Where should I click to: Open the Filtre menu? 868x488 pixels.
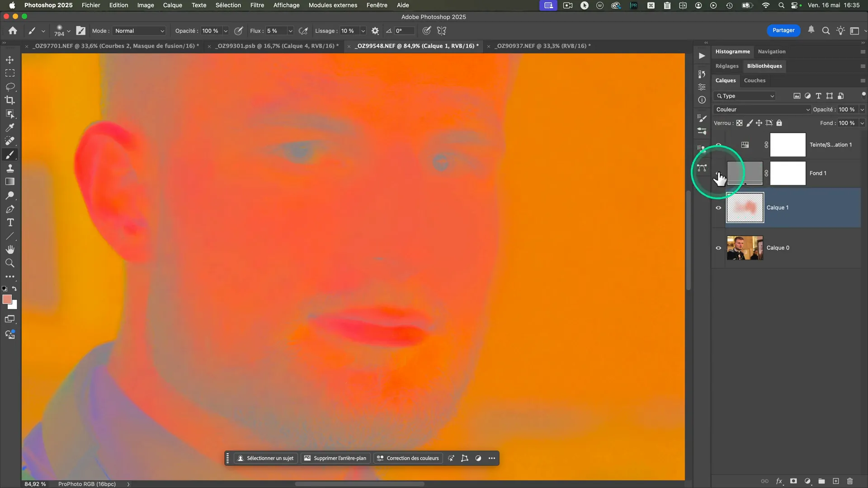[x=257, y=5]
